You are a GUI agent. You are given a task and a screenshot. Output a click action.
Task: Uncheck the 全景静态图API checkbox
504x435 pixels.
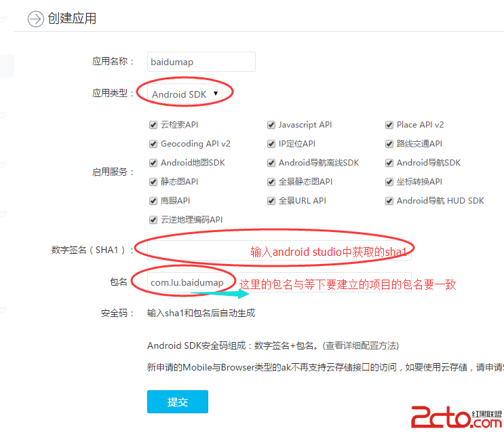point(271,182)
